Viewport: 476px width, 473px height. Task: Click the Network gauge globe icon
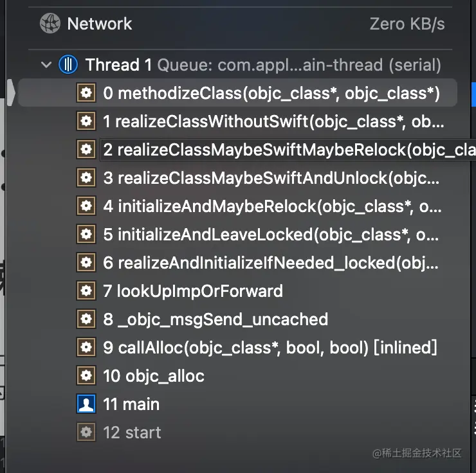tap(50, 23)
